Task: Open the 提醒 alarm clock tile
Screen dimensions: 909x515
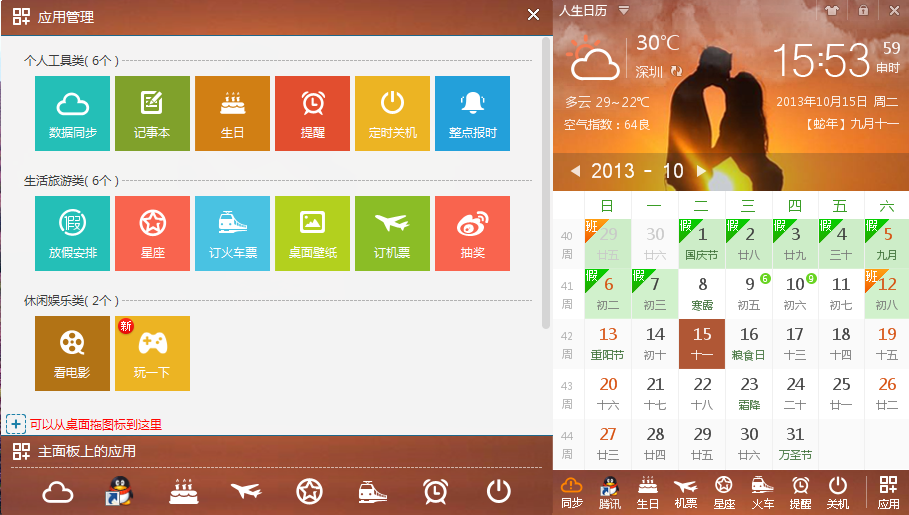Action: pos(312,113)
